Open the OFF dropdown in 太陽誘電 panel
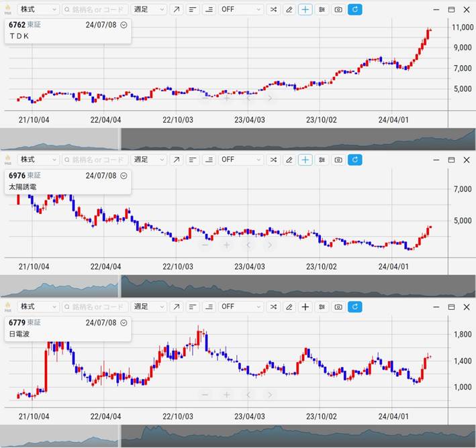Image resolution: width=476 pixels, height=448 pixels. coord(241,160)
